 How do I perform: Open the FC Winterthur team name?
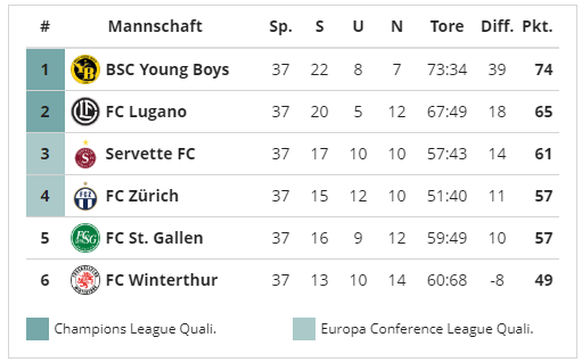click(x=161, y=280)
